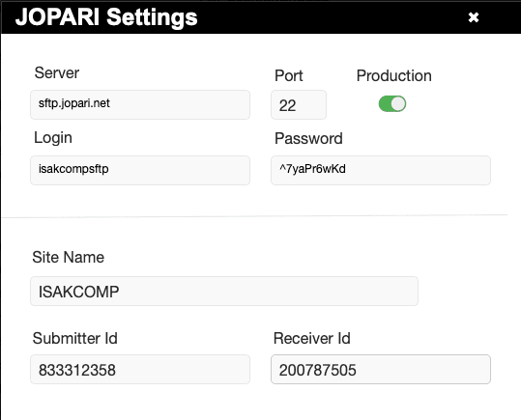
Task: Focus the Receiver Id field 200787505
Action: (381, 369)
